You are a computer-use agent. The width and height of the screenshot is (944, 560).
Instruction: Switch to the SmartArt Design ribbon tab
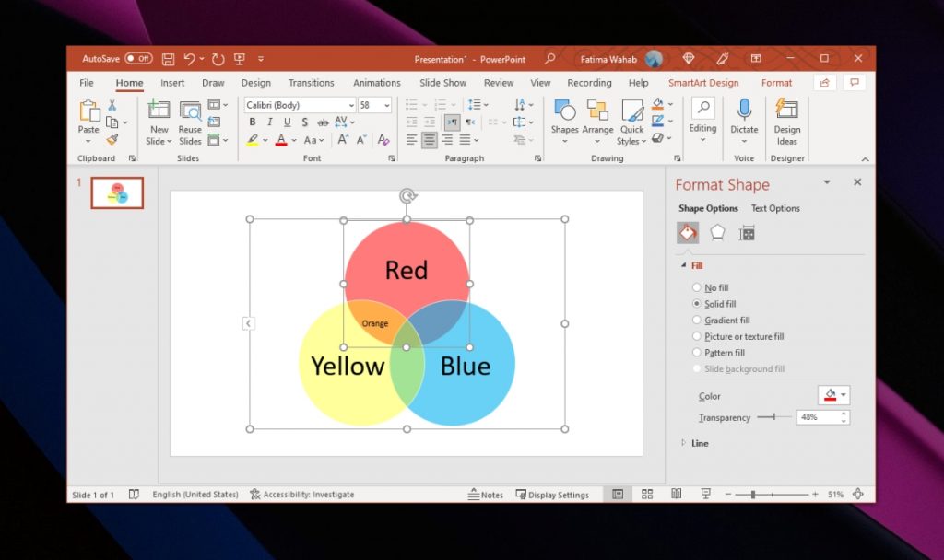(704, 82)
